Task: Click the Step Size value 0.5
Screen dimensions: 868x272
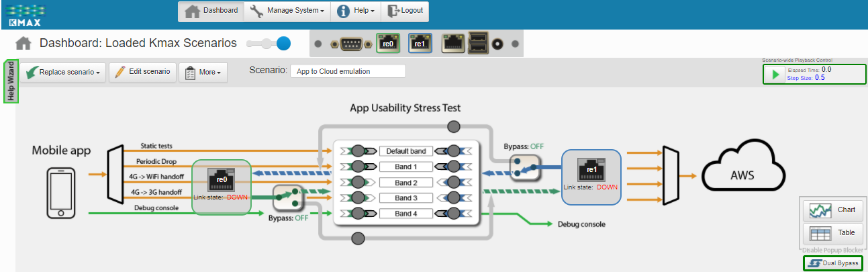Action: point(820,78)
